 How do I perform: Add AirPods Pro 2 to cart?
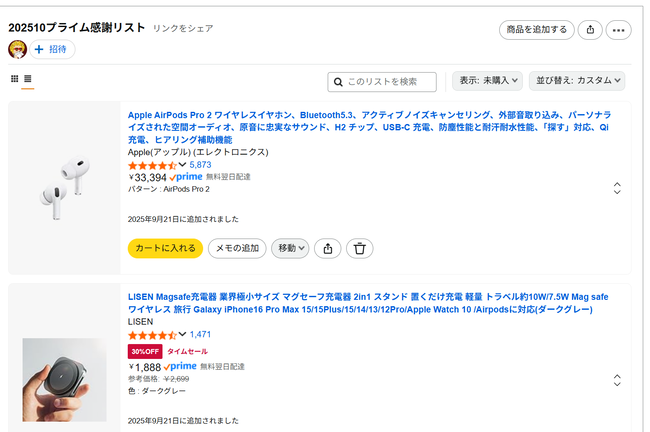click(x=165, y=248)
